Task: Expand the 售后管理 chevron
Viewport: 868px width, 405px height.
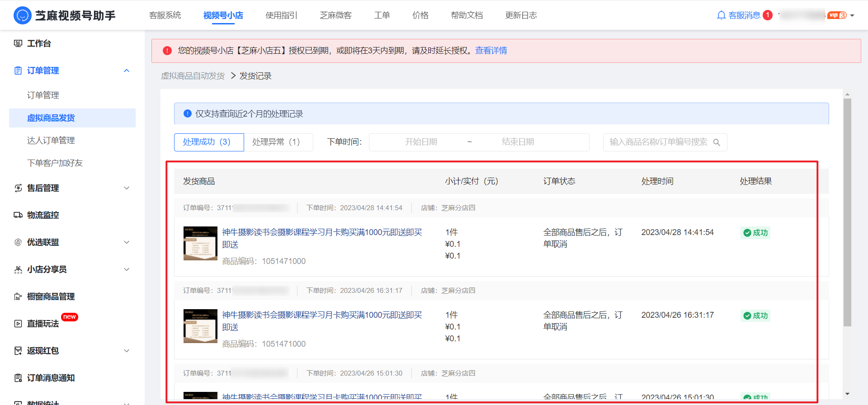Action: point(127,188)
